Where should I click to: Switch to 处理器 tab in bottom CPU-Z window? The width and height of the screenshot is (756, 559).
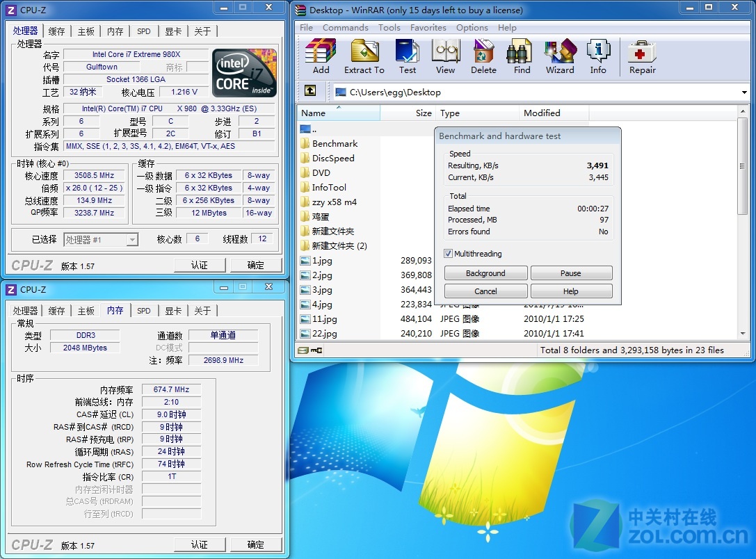(25, 311)
